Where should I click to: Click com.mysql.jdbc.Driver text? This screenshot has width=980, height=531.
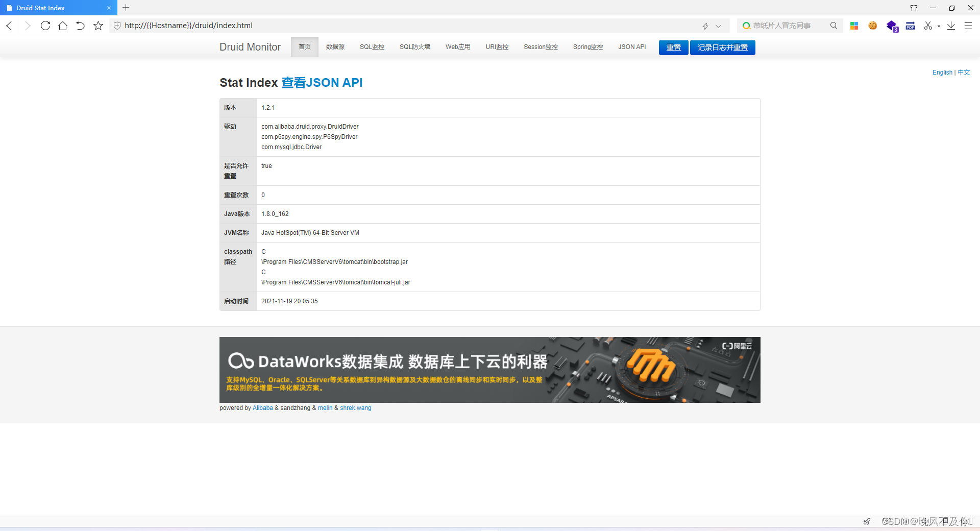pyautogui.click(x=291, y=147)
